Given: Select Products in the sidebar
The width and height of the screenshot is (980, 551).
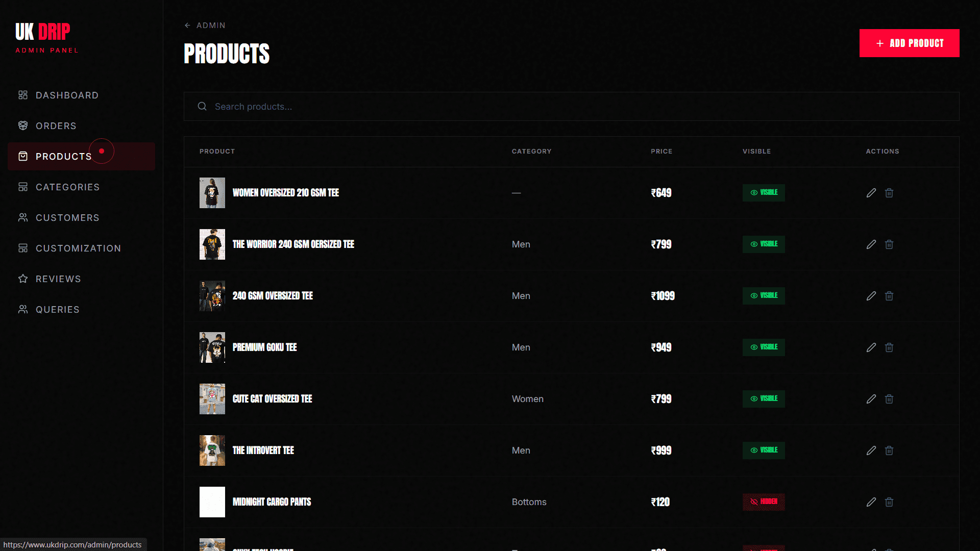Looking at the screenshot, I should [x=81, y=157].
